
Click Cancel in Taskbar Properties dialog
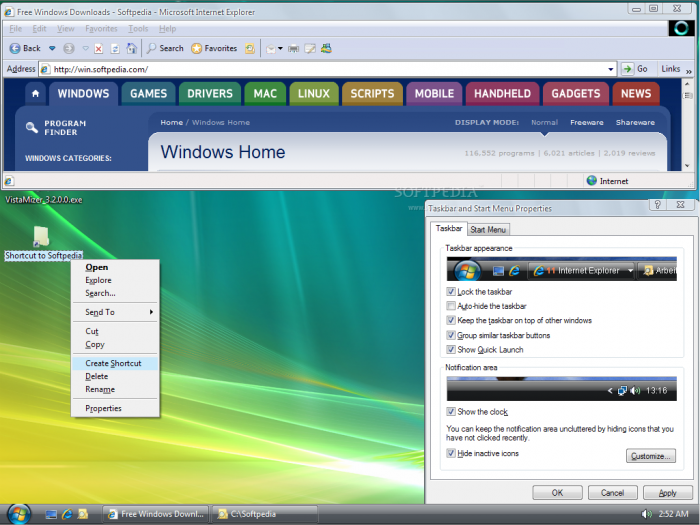612,492
